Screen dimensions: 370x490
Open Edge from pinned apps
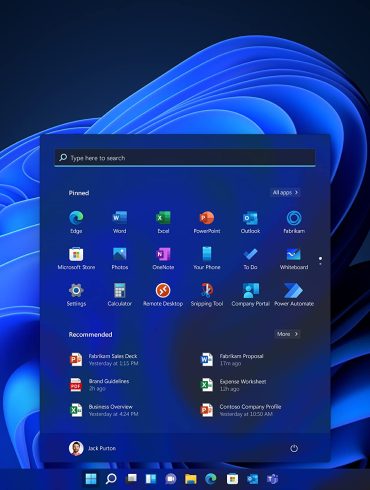(x=76, y=222)
